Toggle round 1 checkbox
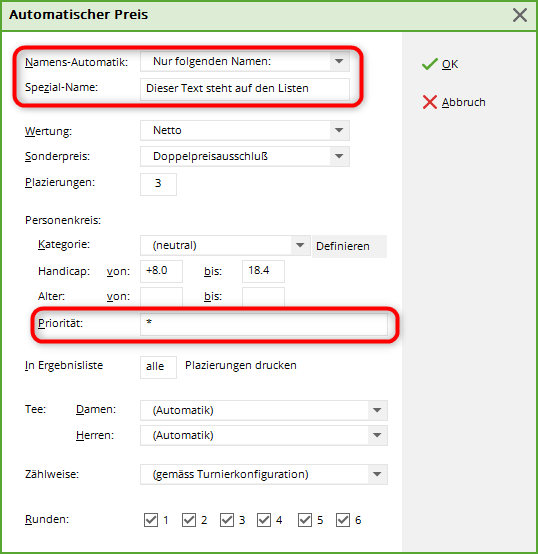The image size is (538, 554). (x=151, y=520)
